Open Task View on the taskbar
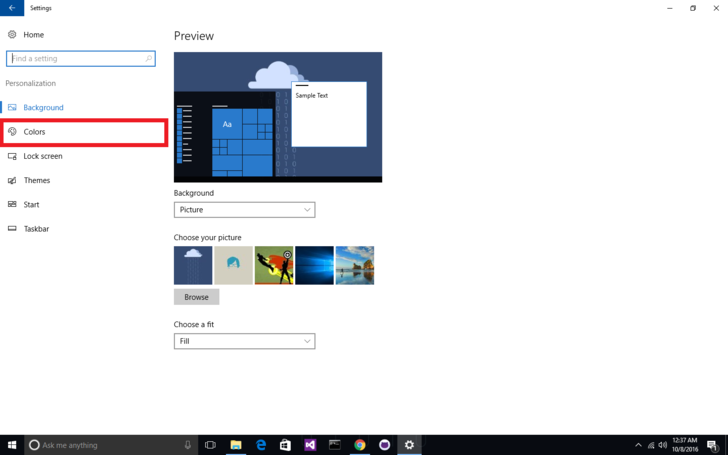Viewport: 728px width, 455px height. [x=210, y=445]
